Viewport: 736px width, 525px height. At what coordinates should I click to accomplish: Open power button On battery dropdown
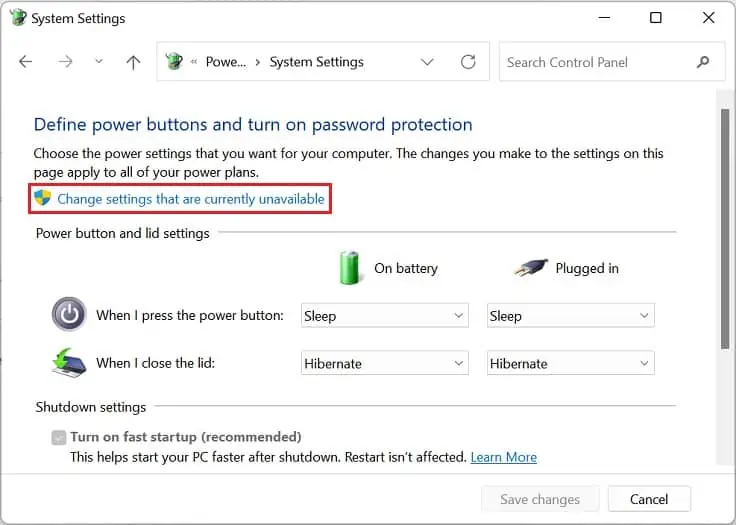tap(385, 316)
